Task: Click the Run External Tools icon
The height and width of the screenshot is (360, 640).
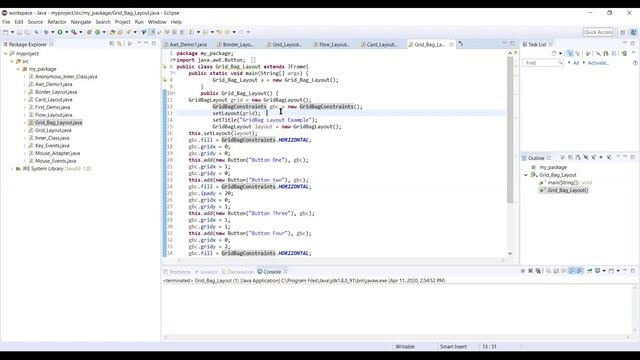Action: tap(74, 32)
